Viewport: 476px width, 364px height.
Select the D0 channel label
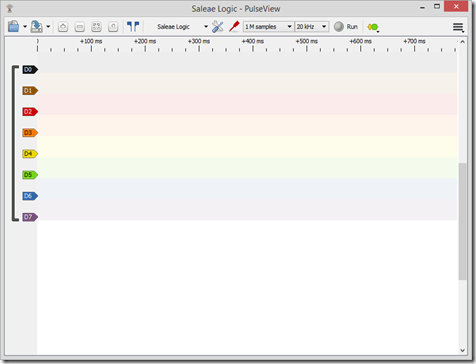coord(30,69)
